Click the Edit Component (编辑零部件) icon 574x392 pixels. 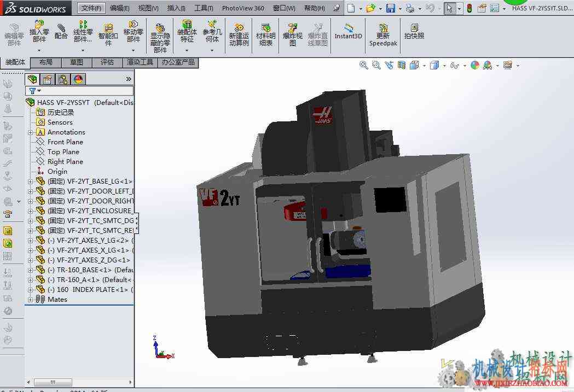click(14, 35)
